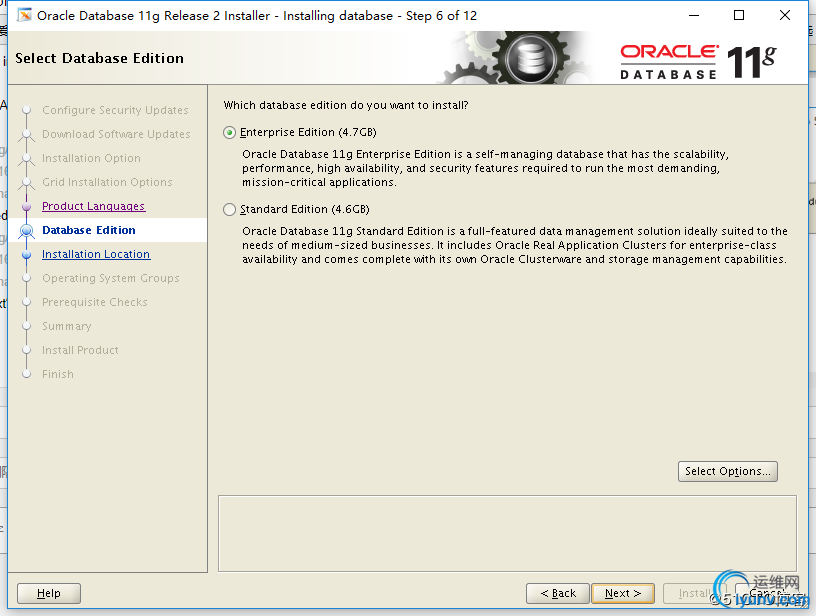
Task: Click the 'Which database edition' question text
Action: point(346,105)
